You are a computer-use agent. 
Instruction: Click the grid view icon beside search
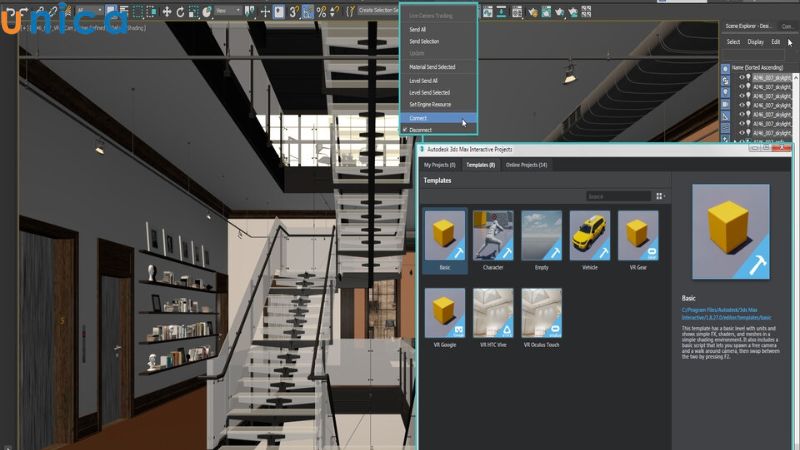[660, 197]
